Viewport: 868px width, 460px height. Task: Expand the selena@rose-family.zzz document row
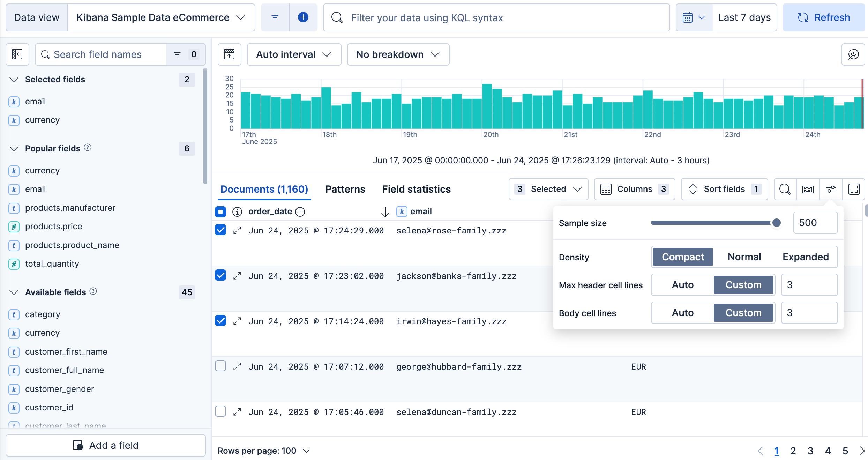pos(237,231)
